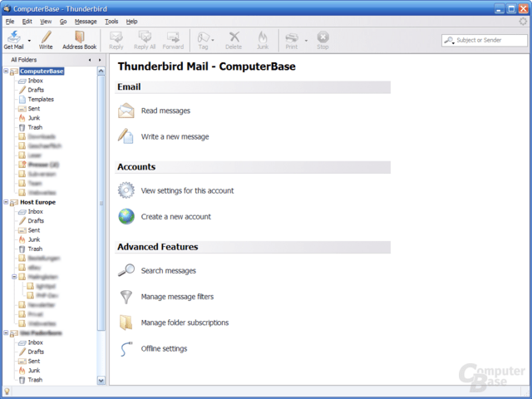Image resolution: width=532 pixels, height=399 pixels.
Task: Click the folder subscriptions icon
Action: tap(126, 323)
